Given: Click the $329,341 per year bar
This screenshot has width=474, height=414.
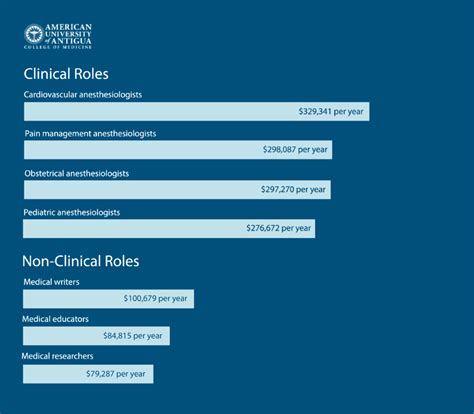Looking at the screenshot, I should (x=197, y=111).
